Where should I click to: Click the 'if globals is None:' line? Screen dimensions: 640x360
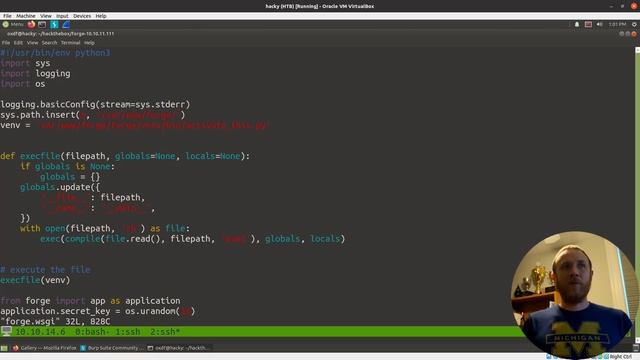tap(68, 167)
